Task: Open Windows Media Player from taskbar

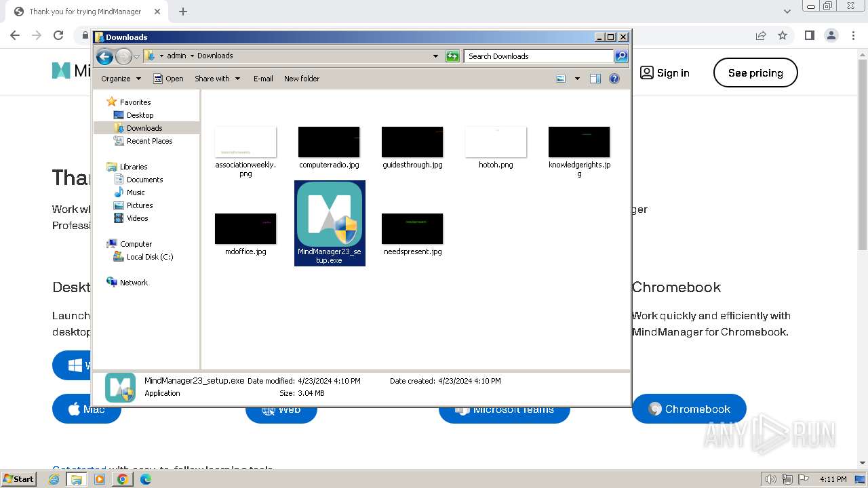Action: coord(100,479)
